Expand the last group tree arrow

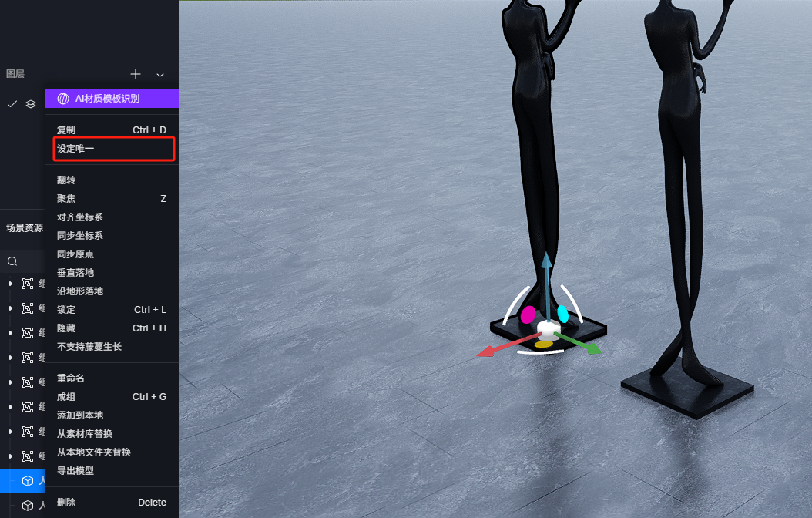[x=10, y=456]
